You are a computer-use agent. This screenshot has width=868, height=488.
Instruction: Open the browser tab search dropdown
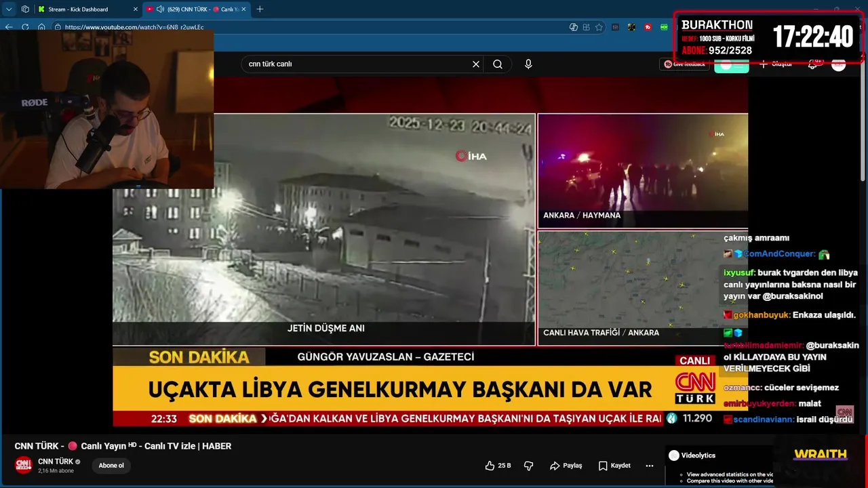point(9,9)
